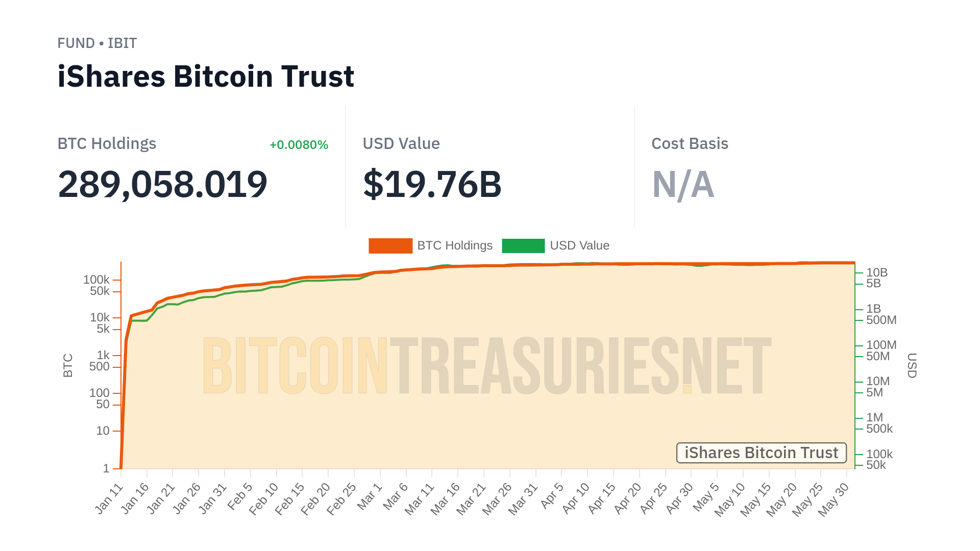This screenshot has height=551, width=980.
Task: Click the Cost Basis heading label
Action: click(x=690, y=144)
